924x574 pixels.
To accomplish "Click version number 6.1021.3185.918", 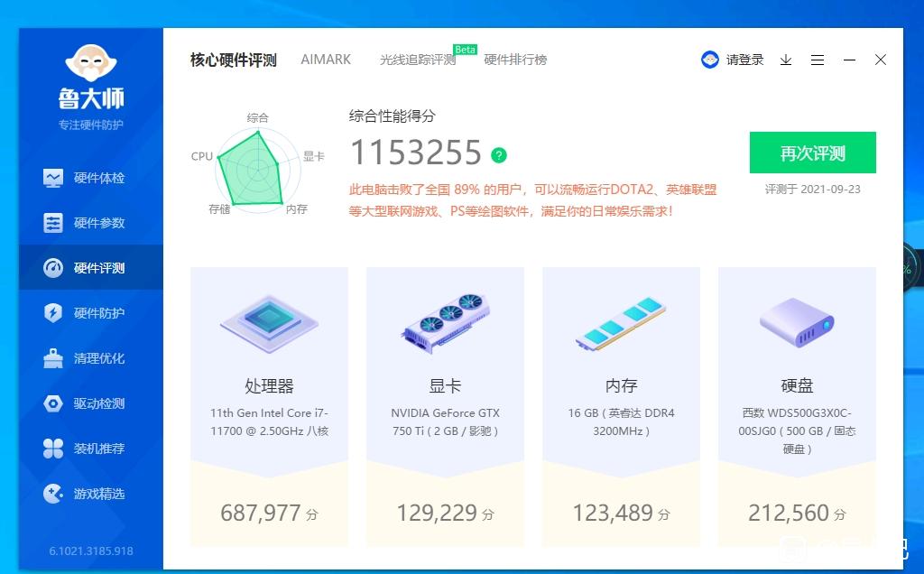I will pos(91,551).
